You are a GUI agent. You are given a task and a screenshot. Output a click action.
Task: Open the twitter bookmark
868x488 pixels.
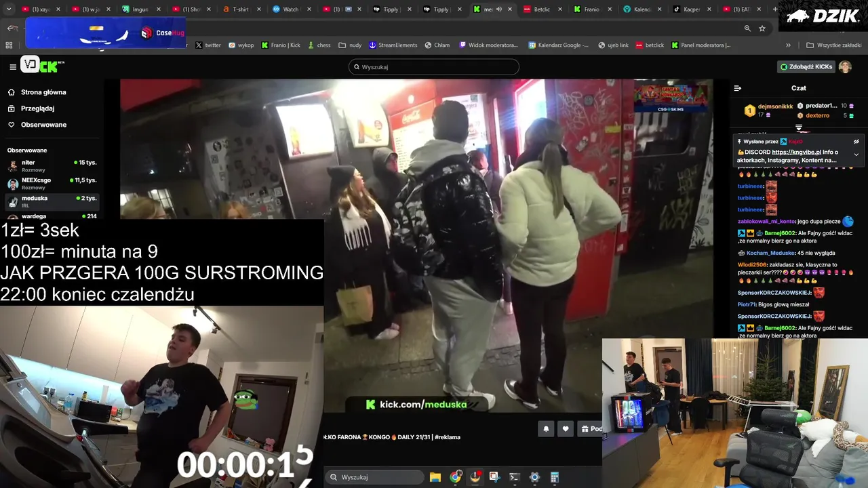pyautogui.click(x=208, y=45)
